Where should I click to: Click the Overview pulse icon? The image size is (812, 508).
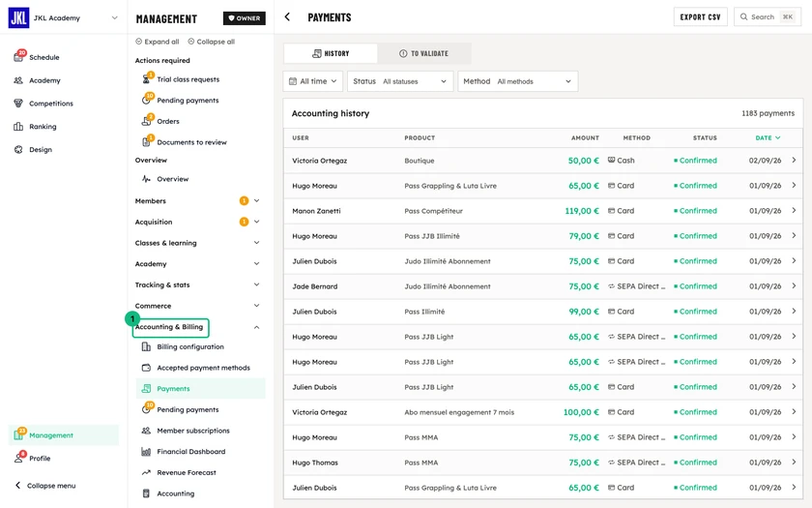[147, 179]
